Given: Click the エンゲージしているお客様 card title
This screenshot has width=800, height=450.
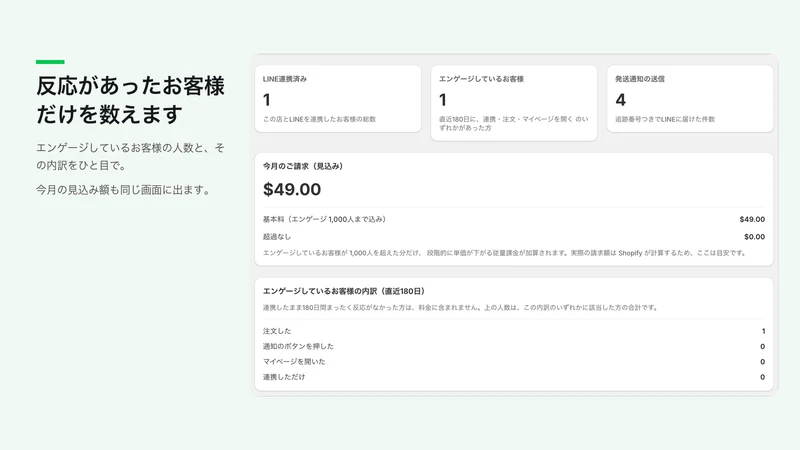Looking at the screenshot, I should [481, 79].
